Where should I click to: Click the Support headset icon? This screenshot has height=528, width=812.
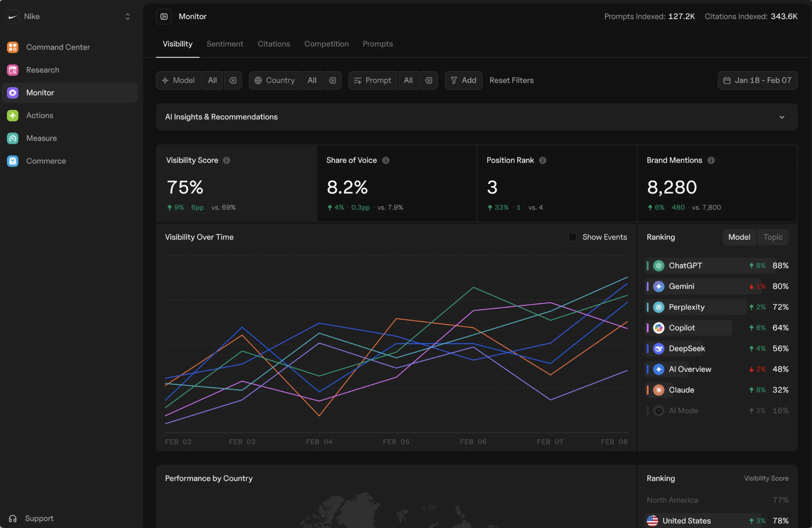point(13,519)
